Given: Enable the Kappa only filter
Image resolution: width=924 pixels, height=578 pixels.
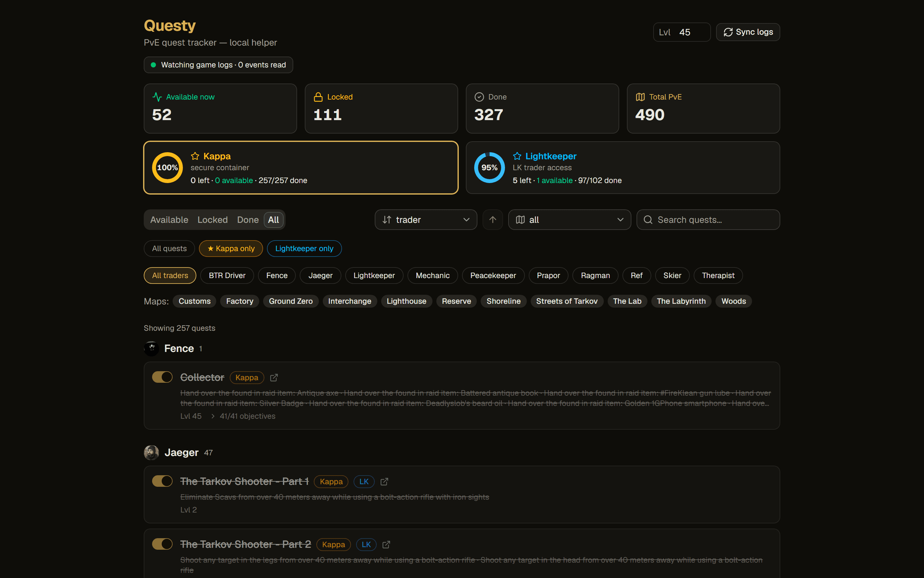Looking at the screenshot, I should pos(231,249).
